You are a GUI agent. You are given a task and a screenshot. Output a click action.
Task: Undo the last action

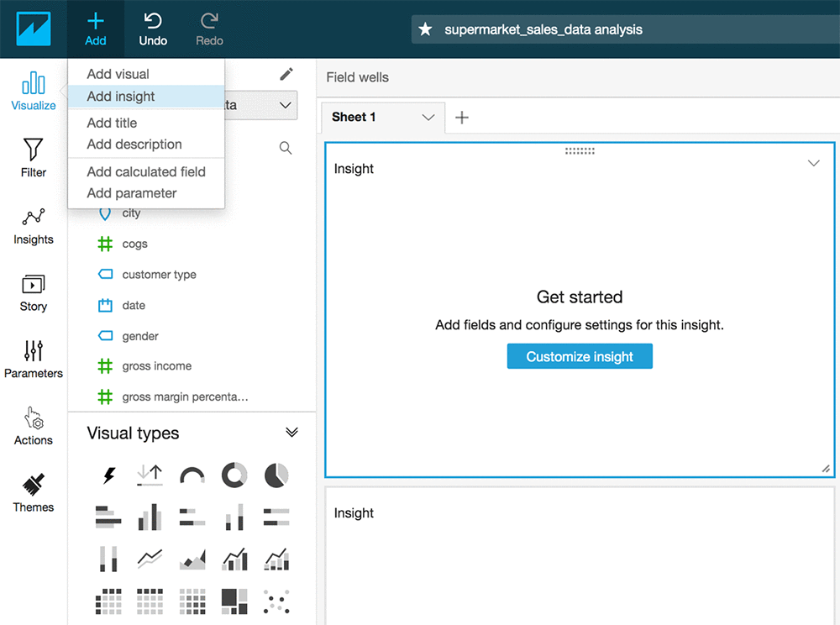153,29
